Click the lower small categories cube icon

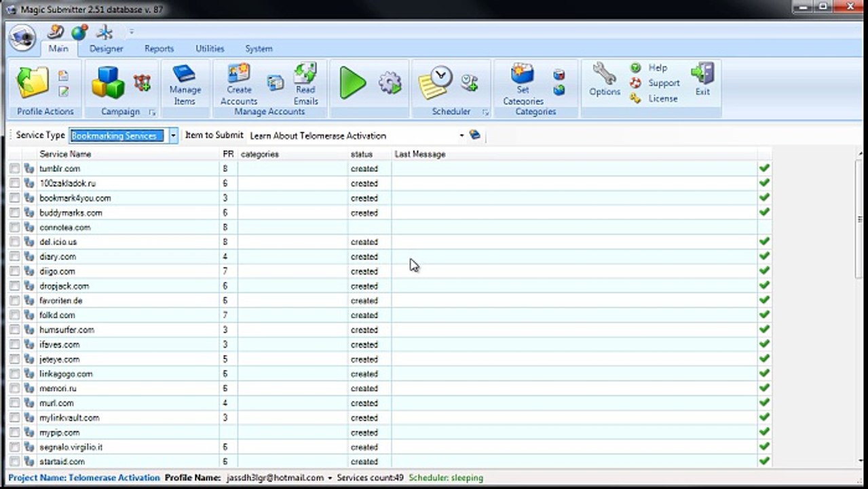[559, 90]
